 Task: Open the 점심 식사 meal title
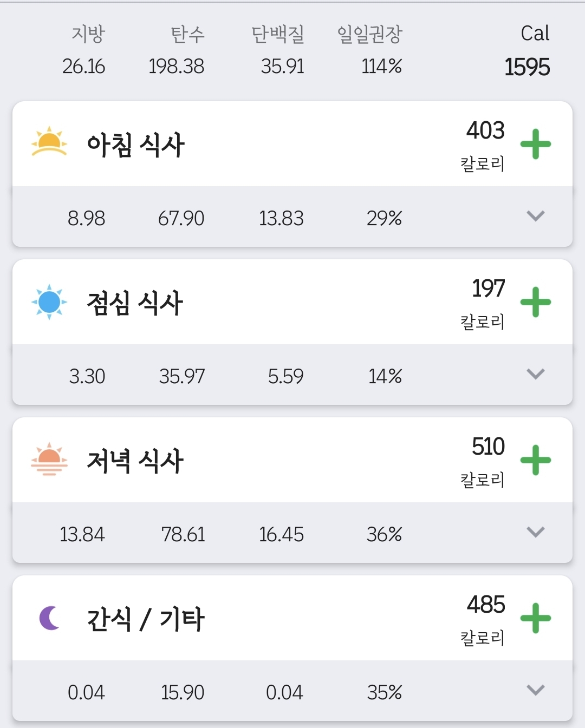[135, 303]
